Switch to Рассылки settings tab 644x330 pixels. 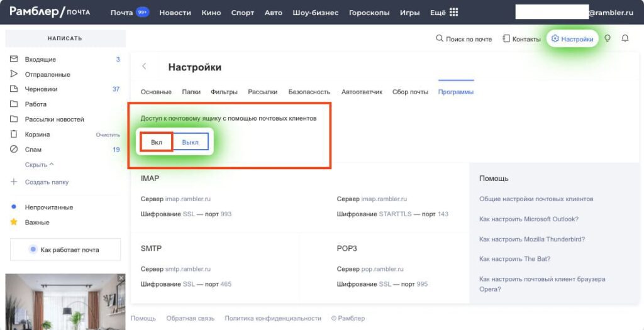point(263,92)
